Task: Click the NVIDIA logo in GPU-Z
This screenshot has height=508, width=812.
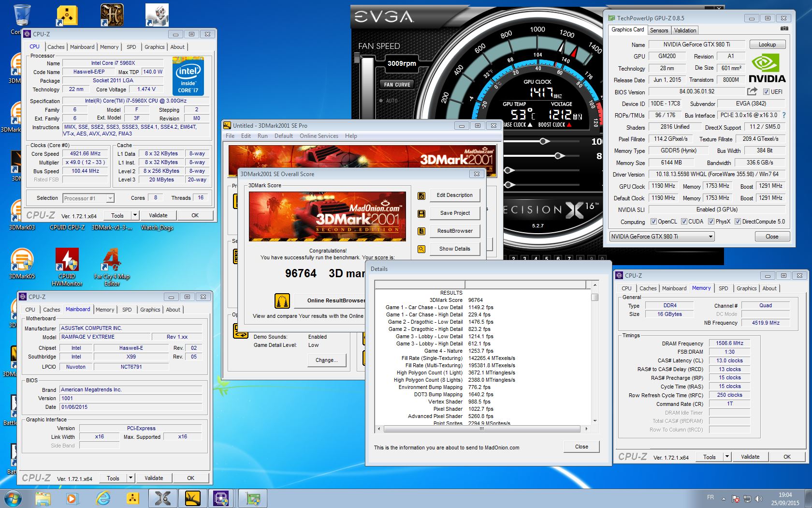Action: (x=767, y=68)
